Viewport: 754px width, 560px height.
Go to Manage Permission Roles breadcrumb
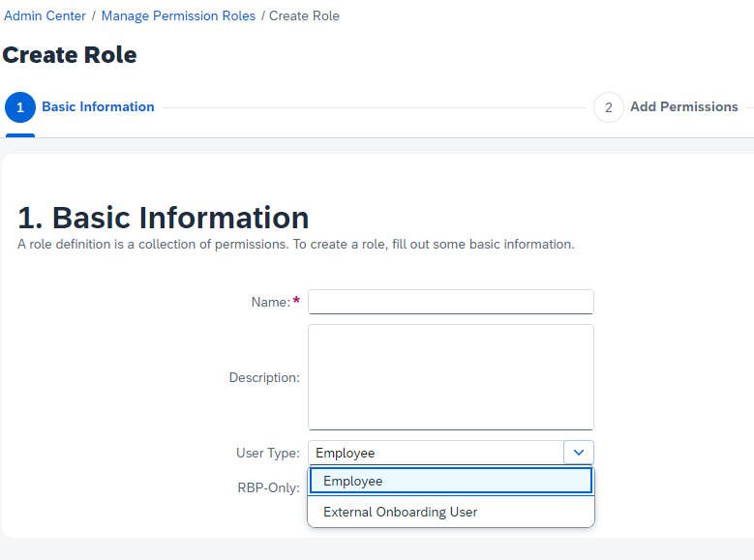tap(178, 15)
